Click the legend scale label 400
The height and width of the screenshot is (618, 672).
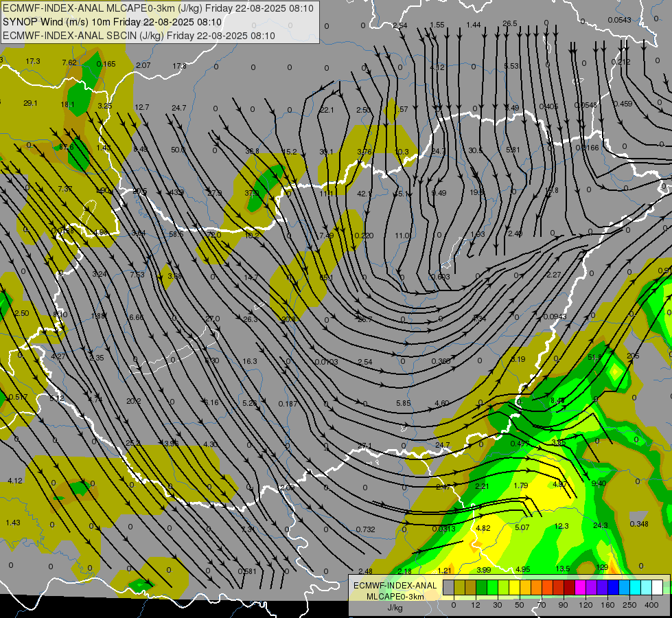651,605
